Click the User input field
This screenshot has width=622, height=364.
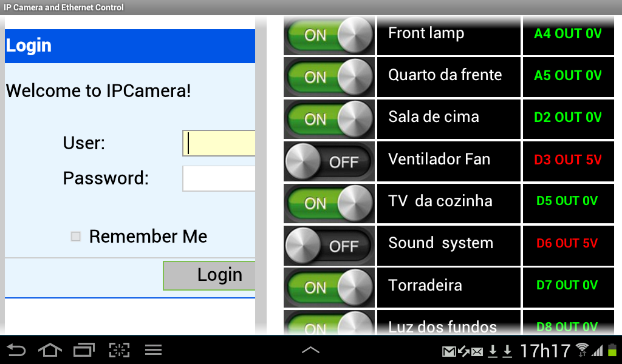[x=219, y=143]
